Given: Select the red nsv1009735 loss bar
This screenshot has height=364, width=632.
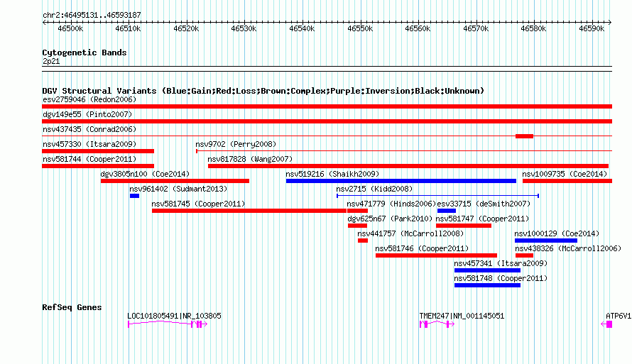Looking at the screenshot, I should click(567, 181).
